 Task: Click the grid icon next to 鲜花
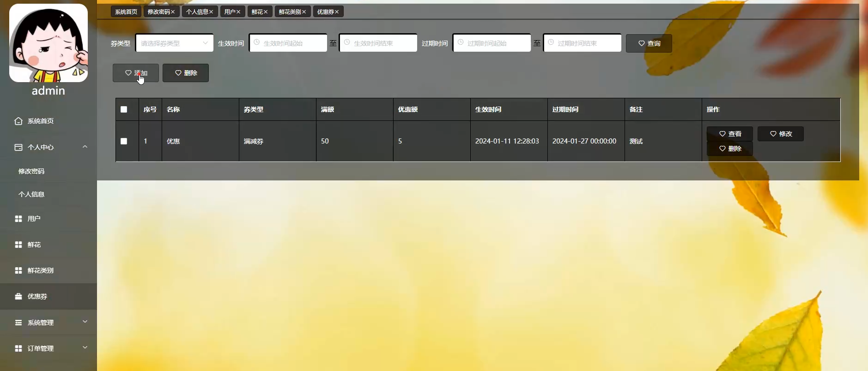18,245
